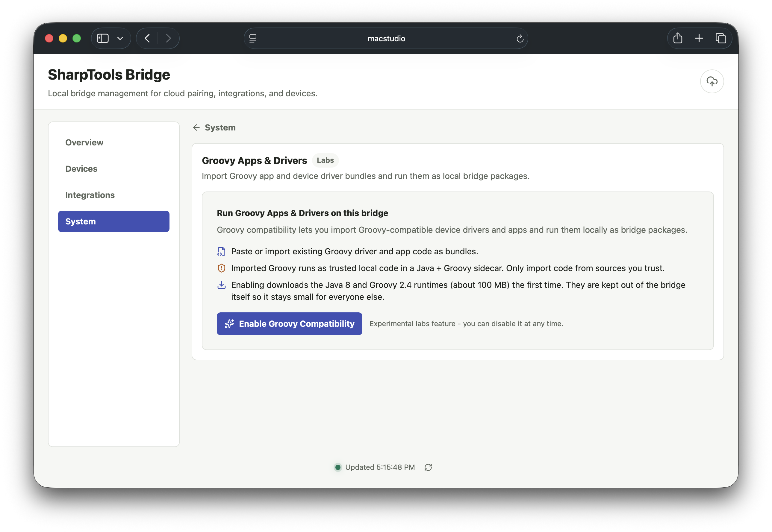Click the refresh icon beside Updated time
The height and width of the screenshot is (532, 772).
(x=428, y=467)
